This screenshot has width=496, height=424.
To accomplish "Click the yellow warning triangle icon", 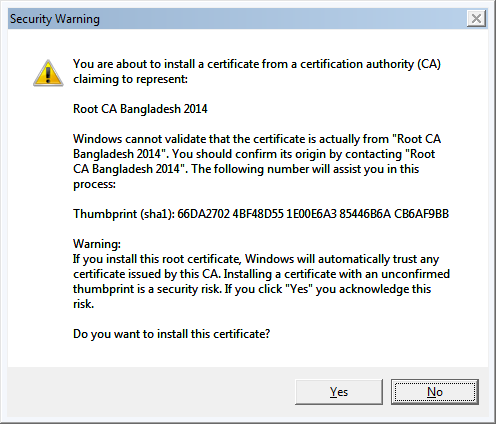I will (48, 73).
